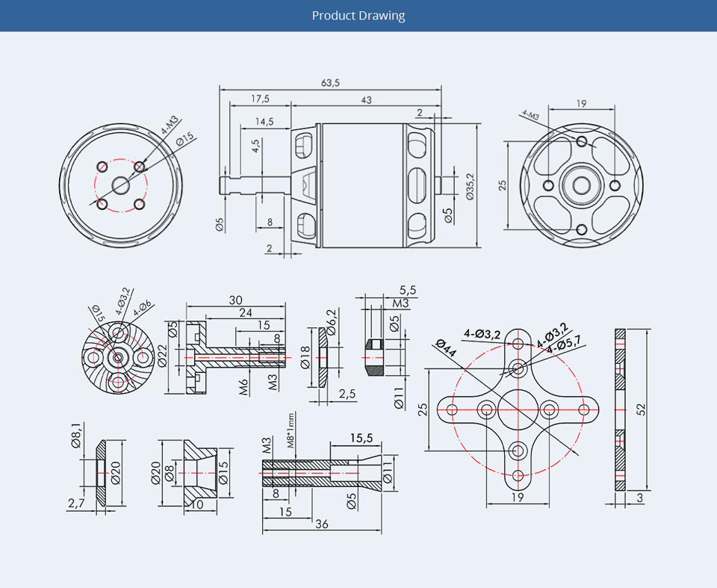Click the Ø35,2 motor diameter label
The width and height of the screenshot is (717, 588).
click(x=471, y=186)
